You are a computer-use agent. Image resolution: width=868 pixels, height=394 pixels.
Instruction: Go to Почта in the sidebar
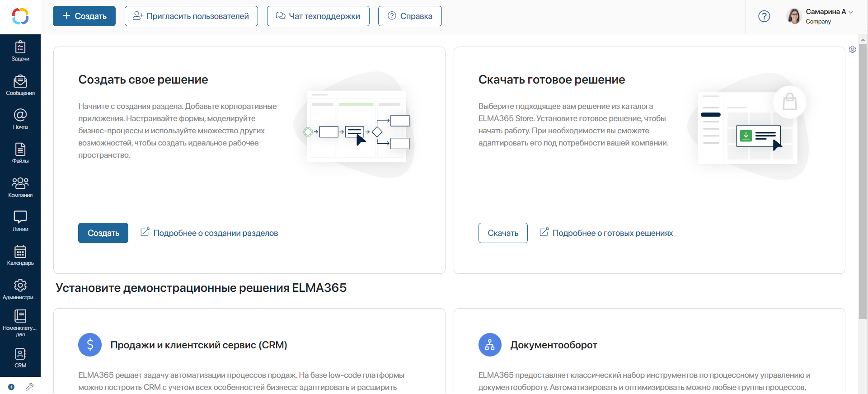[x=20, y=119]
